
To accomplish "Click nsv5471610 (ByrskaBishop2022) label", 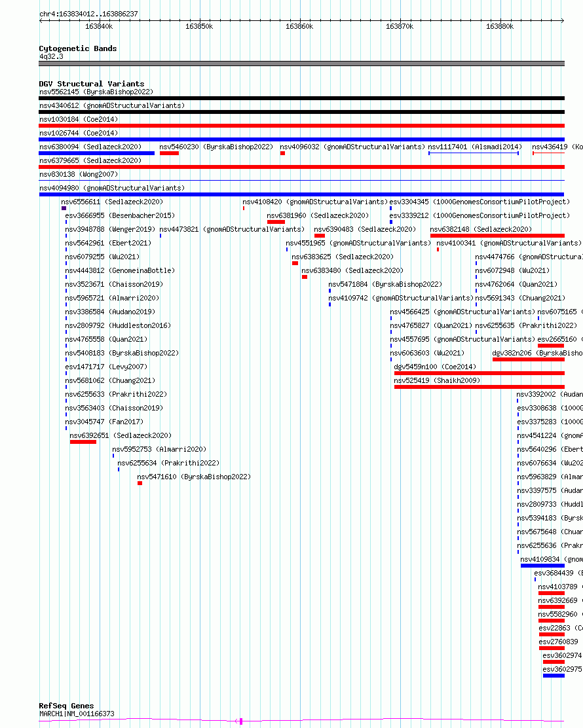I will click(194, 477).
